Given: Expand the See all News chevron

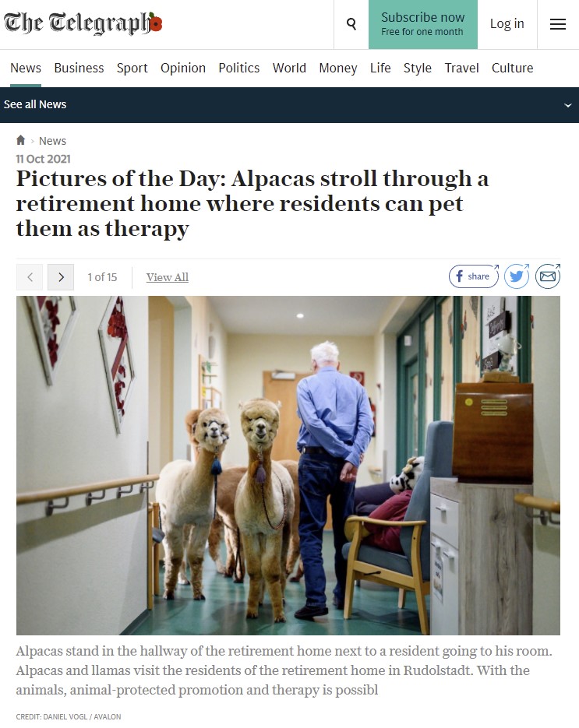Looking at the screenshot, I should 567,105.
